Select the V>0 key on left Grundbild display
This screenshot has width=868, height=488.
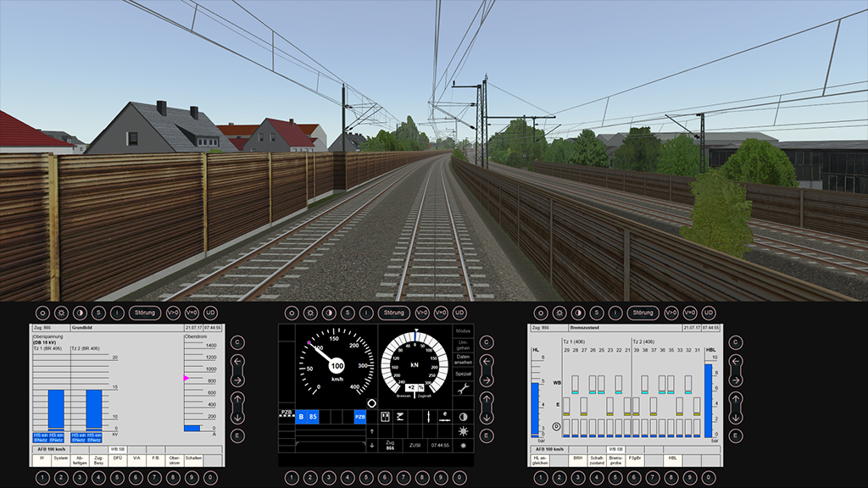click(173, 313)
